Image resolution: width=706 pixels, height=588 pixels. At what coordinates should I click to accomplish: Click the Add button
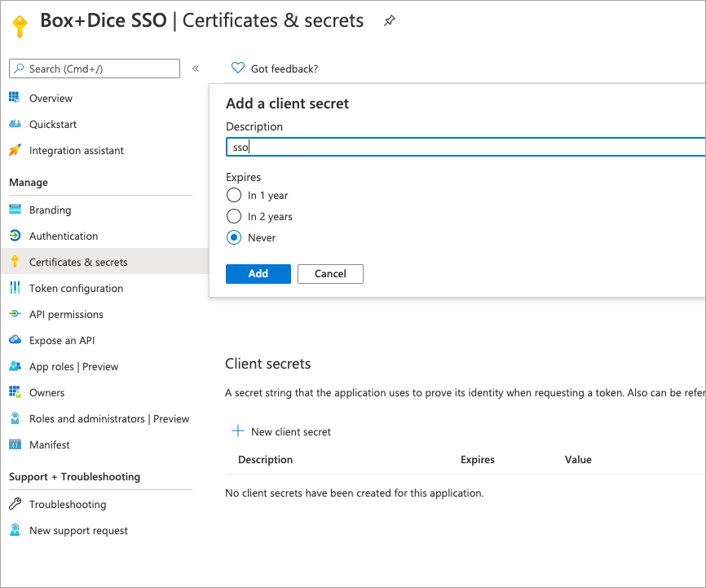[258, 274]
